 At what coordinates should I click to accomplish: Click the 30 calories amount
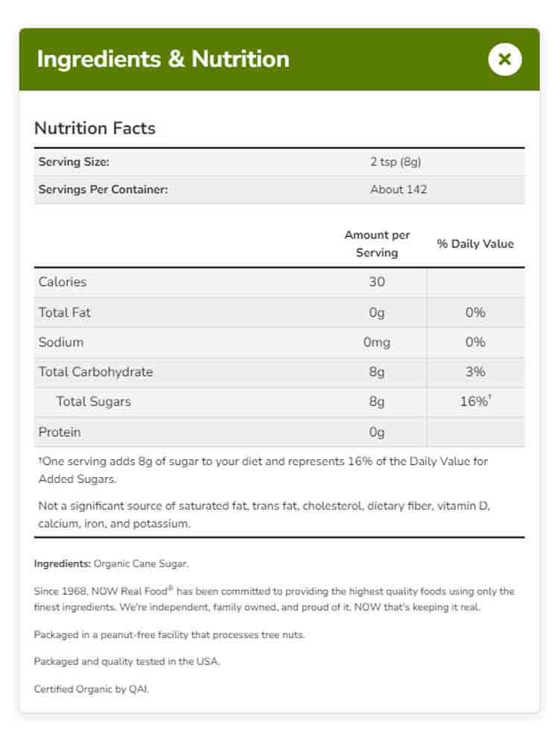(x=377, y=282)
